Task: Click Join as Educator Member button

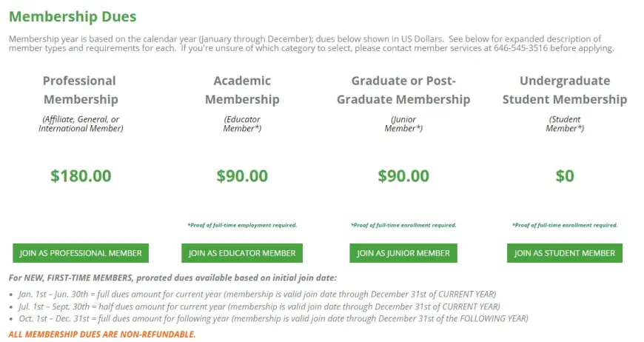Action: point(242,253)
